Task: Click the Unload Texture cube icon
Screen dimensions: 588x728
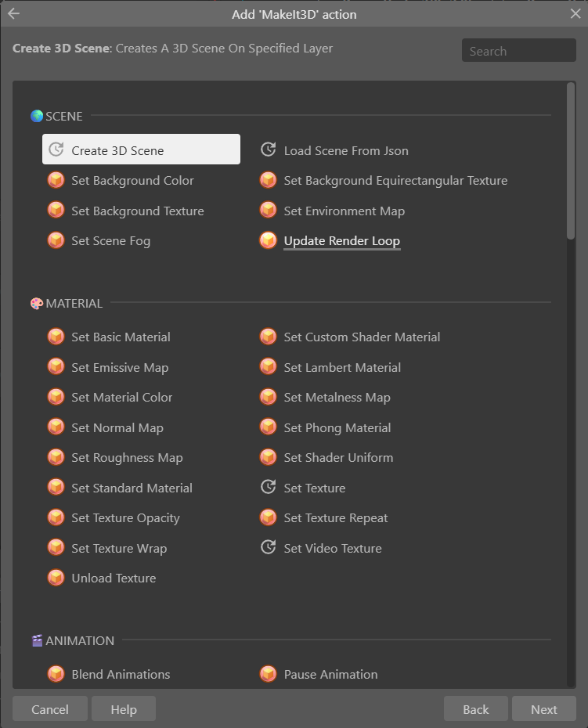Action: click(x=56, y=578)
